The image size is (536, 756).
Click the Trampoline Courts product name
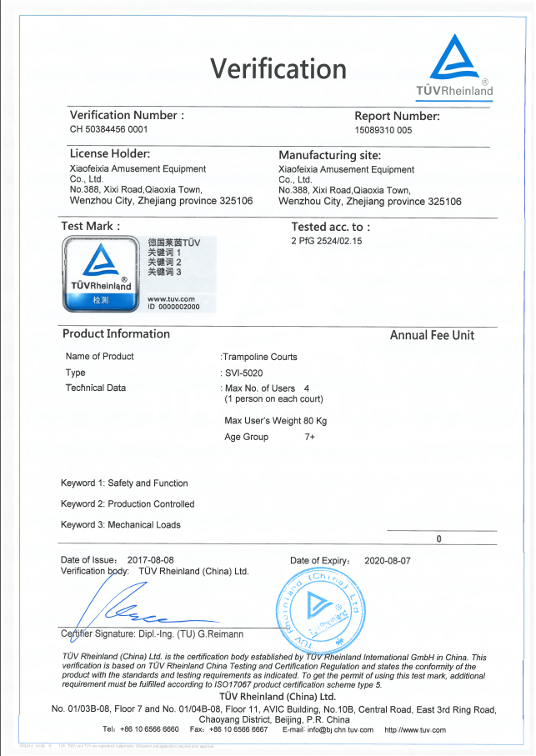pos(260,358)
